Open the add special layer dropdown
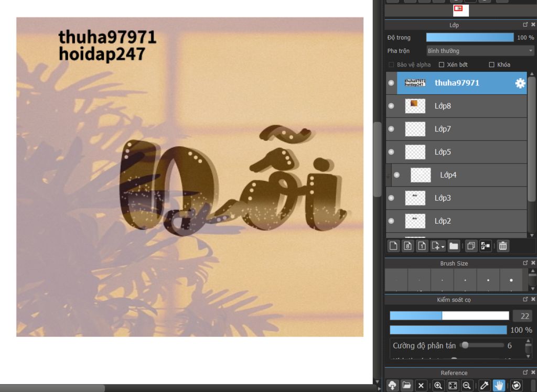537x392 pixels. 438,246
